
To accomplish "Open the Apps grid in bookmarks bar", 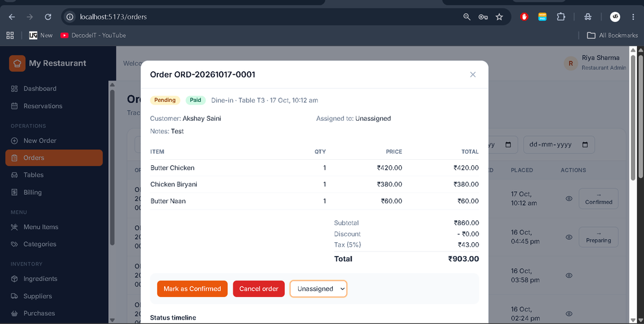I will [10, 35].
